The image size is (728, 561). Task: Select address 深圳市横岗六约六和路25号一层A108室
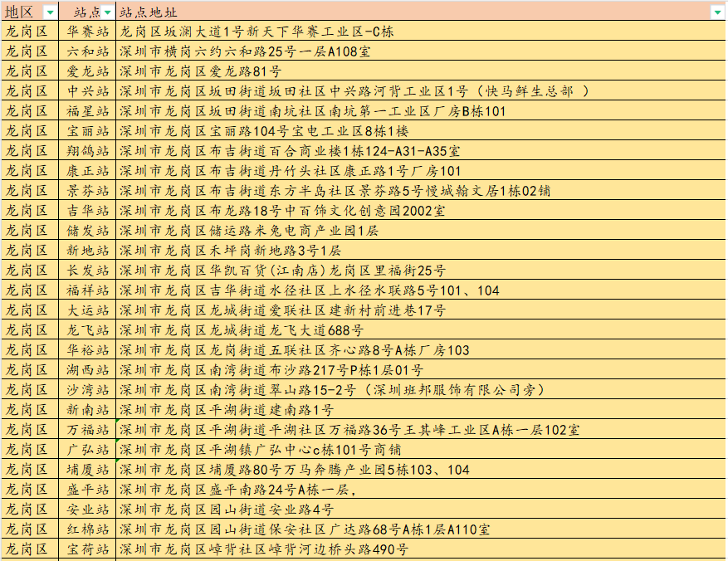coord(421,51)
